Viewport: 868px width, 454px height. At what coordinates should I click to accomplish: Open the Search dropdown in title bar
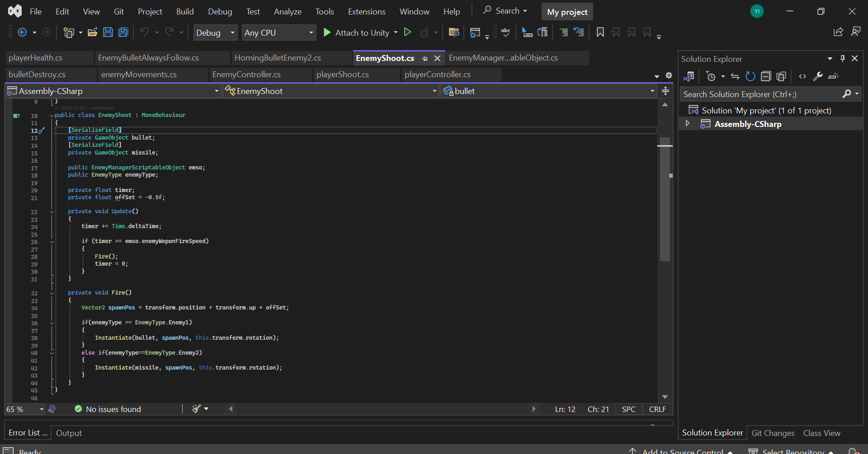[x=505, y=10]
